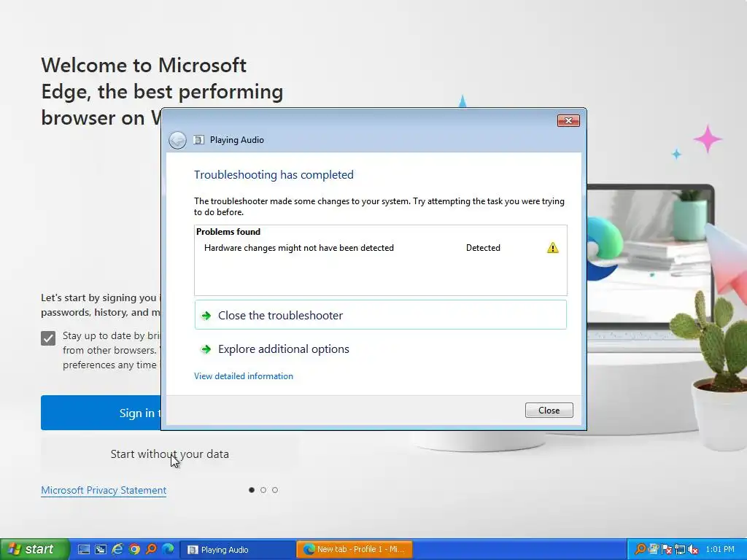Switch to Playing Audio taskbar button
The width and height of the screenshot is (747, 560).
[237, 550]
